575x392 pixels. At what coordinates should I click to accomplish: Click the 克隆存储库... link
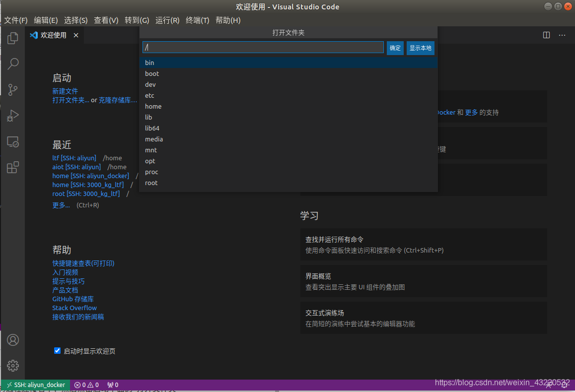[x=118, y=100]
